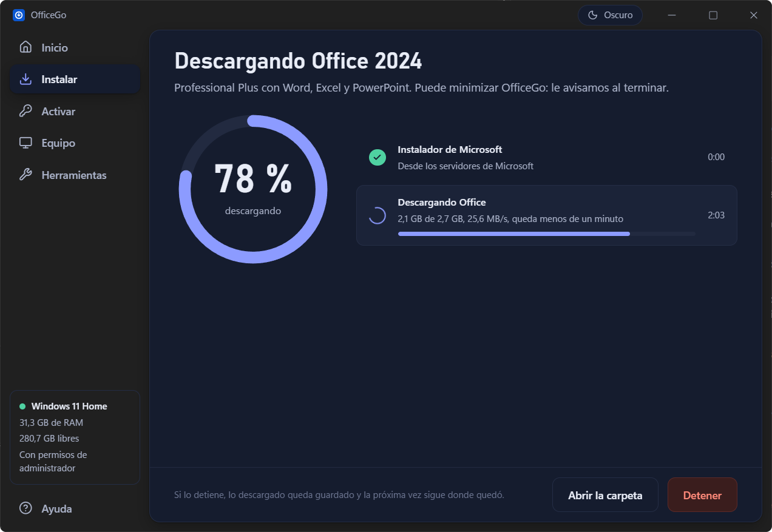Image resolution: width=772 pixels, height=532 pixels.
Task: Open Ayuda at the sidebar bottom
Action: [75, 508]
